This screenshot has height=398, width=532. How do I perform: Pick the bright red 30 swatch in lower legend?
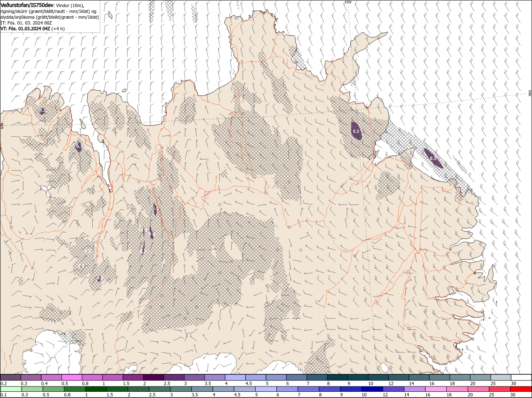pos(521,389)
